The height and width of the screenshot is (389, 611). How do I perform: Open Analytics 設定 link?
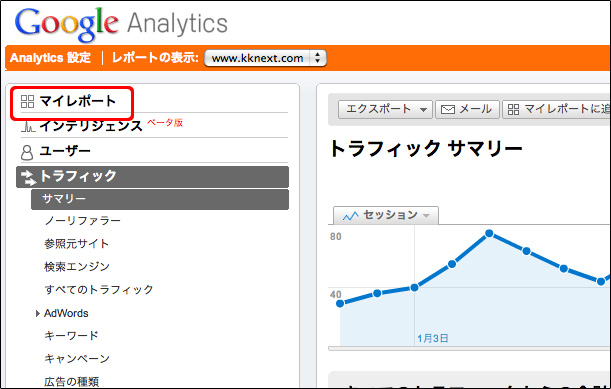pos(50,58)
